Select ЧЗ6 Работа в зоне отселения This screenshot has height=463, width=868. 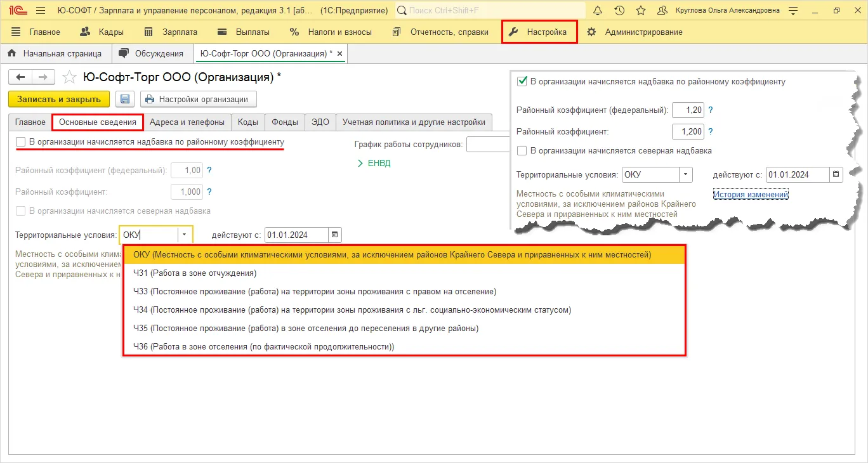point(404,347)
